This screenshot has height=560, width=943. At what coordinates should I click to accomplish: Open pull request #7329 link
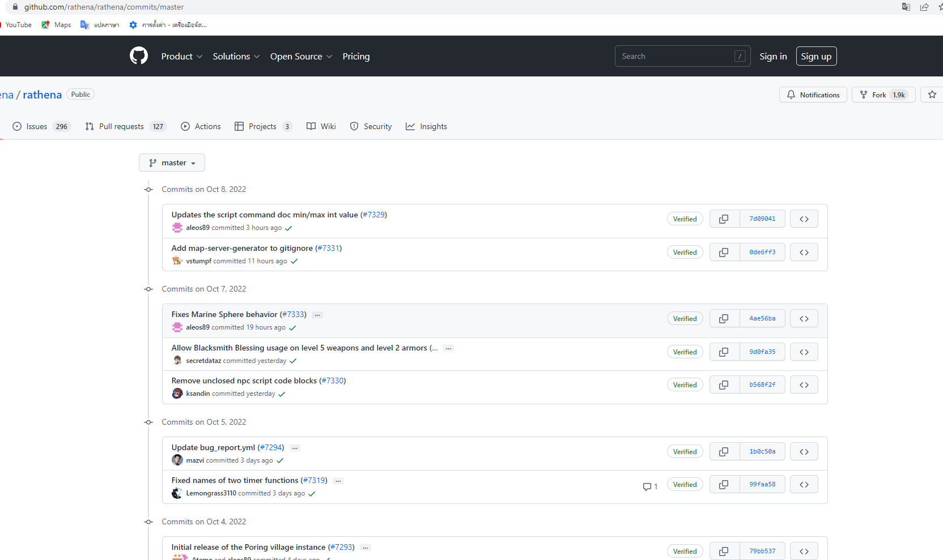(x=374, y=215)
